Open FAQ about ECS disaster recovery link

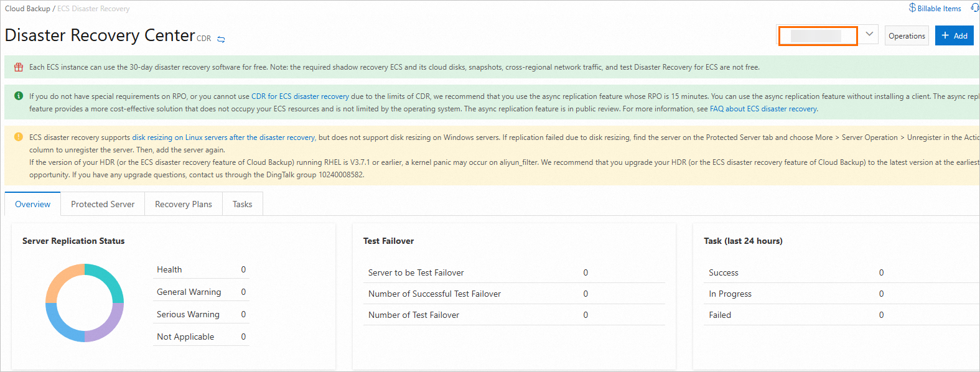click(763, 109)
